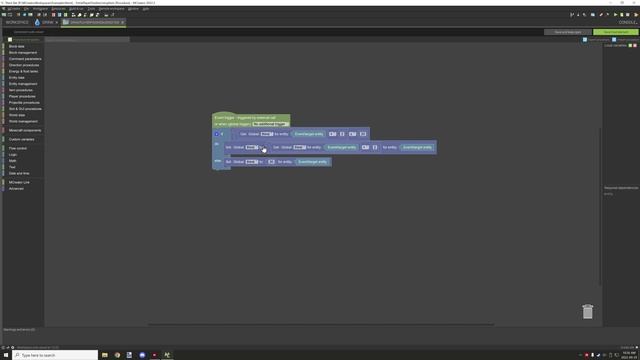Open the Build & run menu

[76, 9]
